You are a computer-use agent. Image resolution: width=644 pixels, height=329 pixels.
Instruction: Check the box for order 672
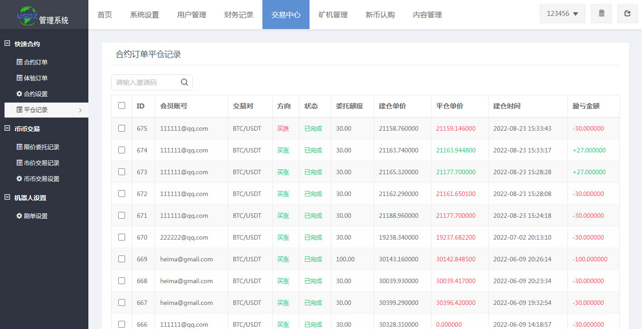coord(121,193)
